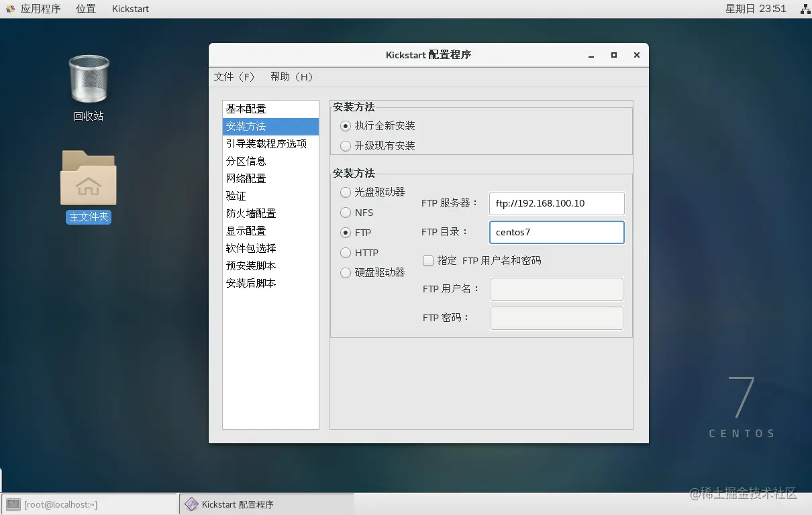The height and width of the screenshot is (515, 812).
Task: Choose 执行全新安装 radio button
Action: [x=346, y=125]
